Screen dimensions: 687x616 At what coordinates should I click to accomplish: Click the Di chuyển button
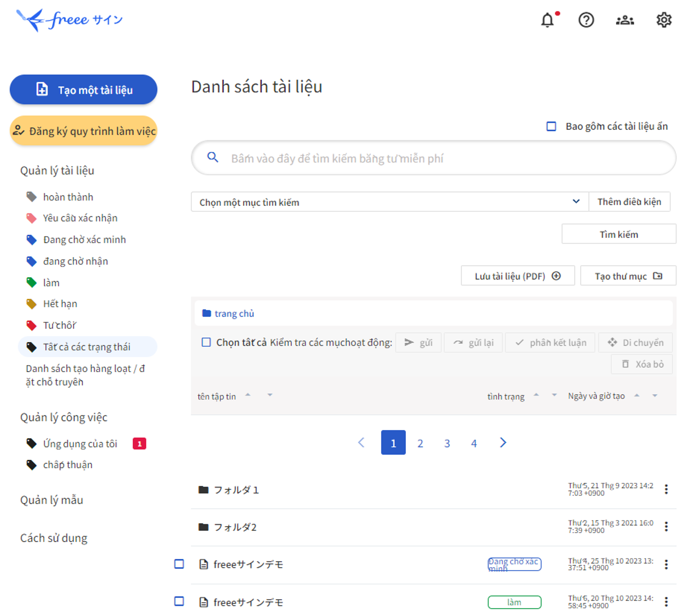(635, 343)
